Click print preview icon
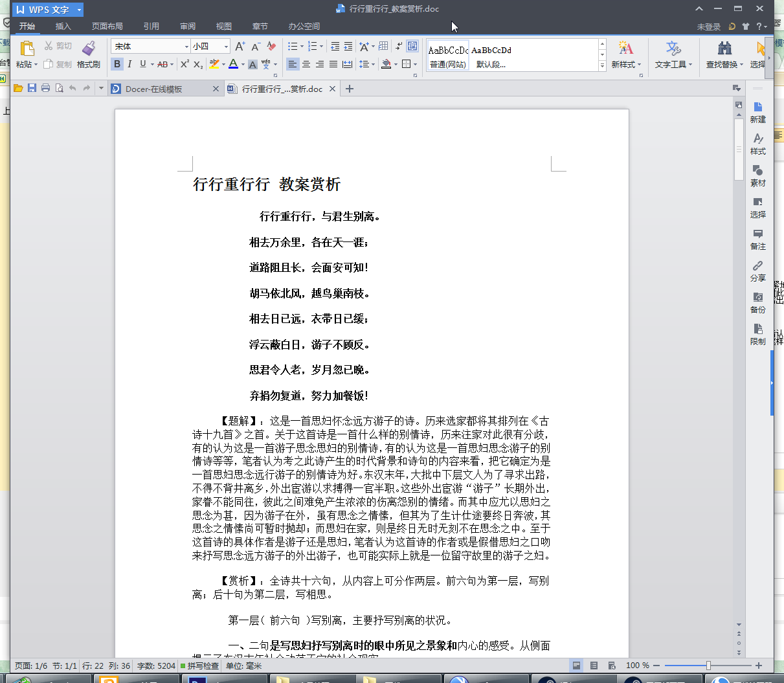This screenshot has height=683, width=784. pyautogui.click(x=59, y=88)
